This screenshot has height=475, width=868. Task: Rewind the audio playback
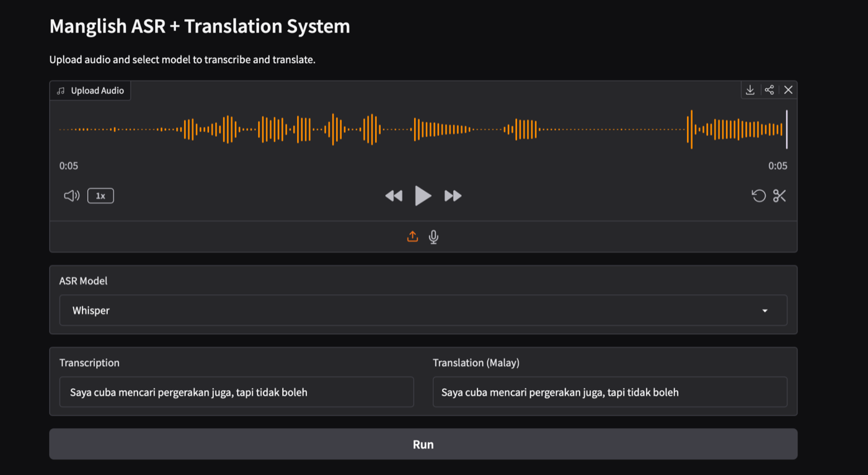coord(394,196)
